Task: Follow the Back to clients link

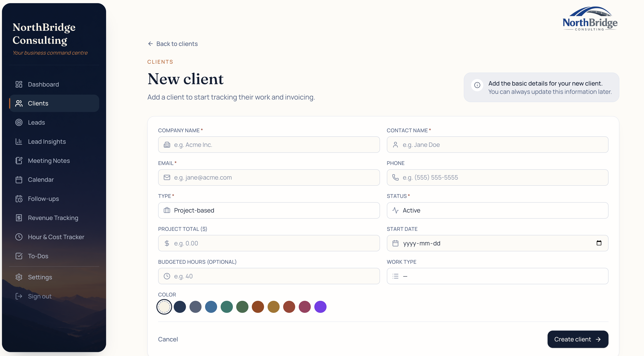Action: [x=173, y=44]
